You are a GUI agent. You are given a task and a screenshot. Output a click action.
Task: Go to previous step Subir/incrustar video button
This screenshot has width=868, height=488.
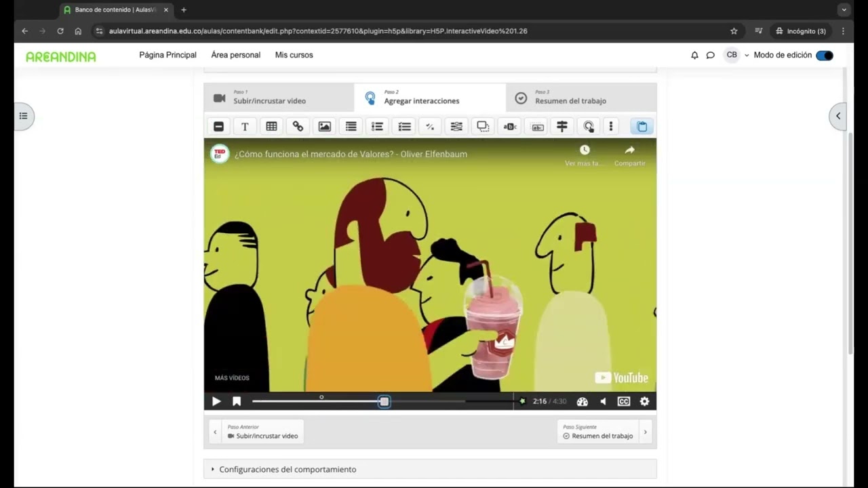point(256,432)
